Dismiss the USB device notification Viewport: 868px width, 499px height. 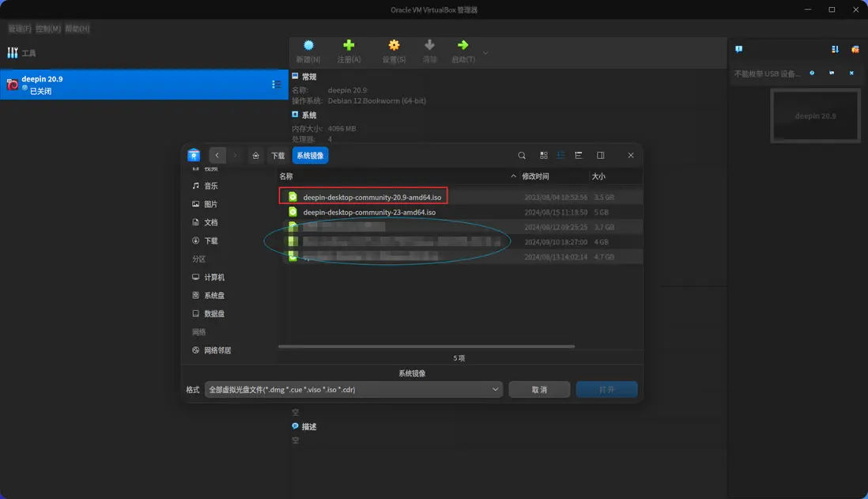[x=851, y=73]
